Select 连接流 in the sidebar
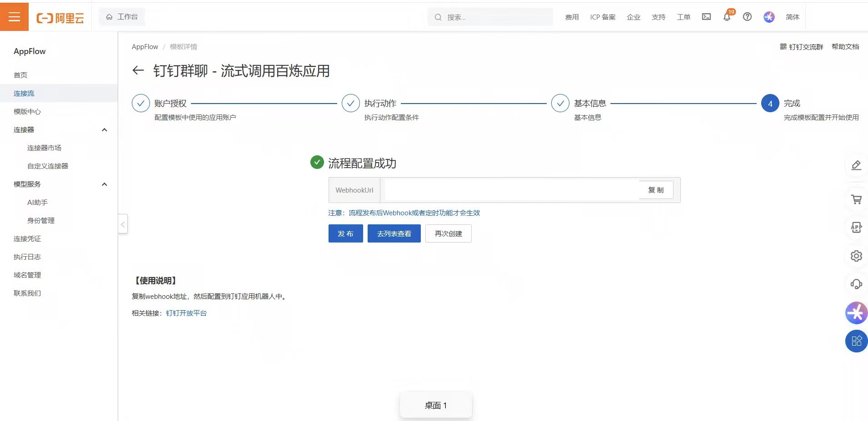The height and width of the screenshot is (421, 868). click(x=24, y=93)
